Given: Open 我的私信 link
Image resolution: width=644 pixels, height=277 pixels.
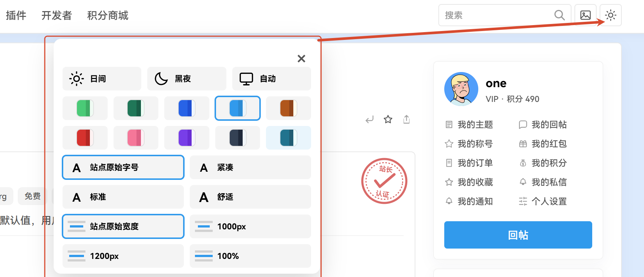Looking at the screenshot, I should click(x=543, y=182).
